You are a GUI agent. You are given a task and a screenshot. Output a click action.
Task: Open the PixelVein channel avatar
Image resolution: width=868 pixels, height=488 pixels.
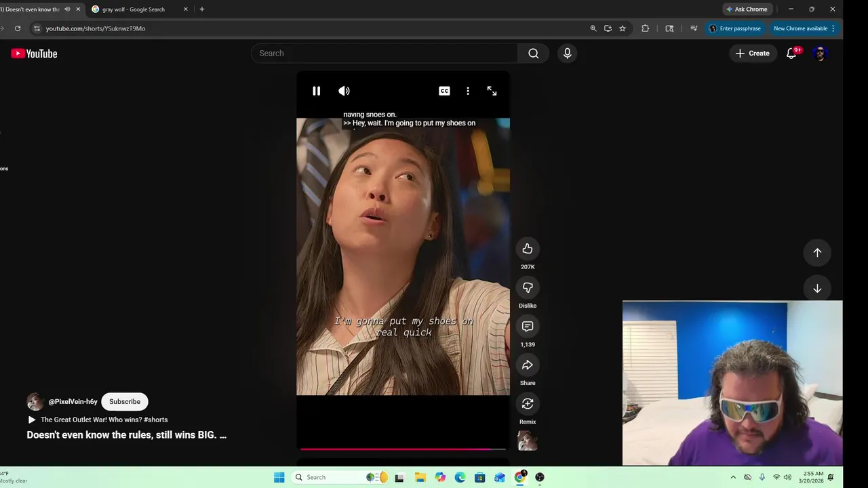(x=35, y=402)
